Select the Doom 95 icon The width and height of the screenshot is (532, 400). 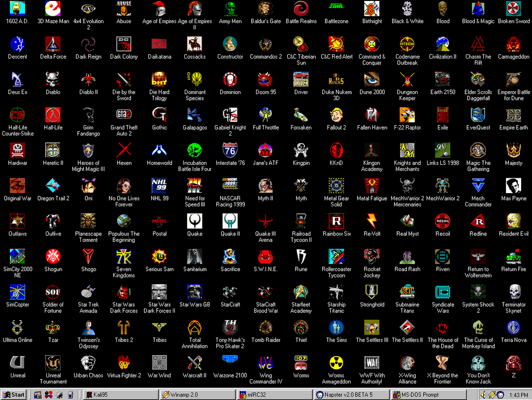(x=266, y=79)
